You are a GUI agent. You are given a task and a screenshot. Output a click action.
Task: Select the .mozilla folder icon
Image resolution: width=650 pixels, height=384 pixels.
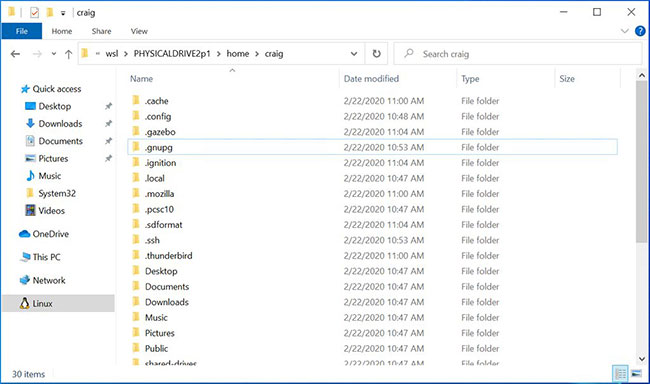[x=136, y=193]
